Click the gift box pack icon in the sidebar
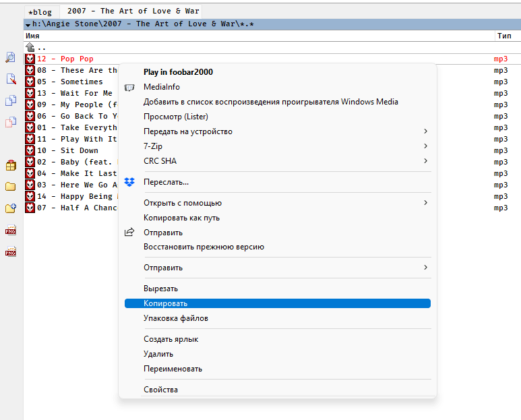Screen dimensions: 521x420 [x=11, y=165]
